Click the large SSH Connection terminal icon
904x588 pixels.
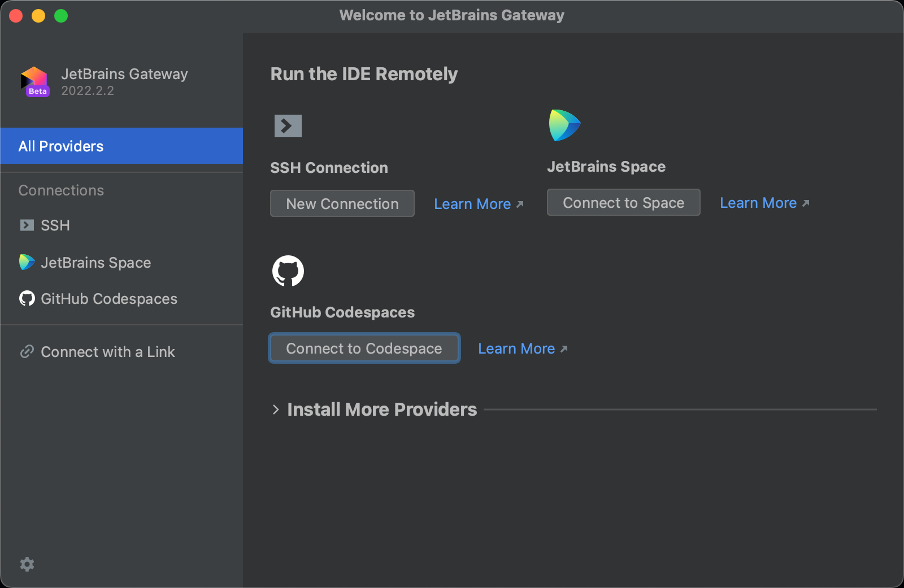pyautogui.click(x=288, y=126)
